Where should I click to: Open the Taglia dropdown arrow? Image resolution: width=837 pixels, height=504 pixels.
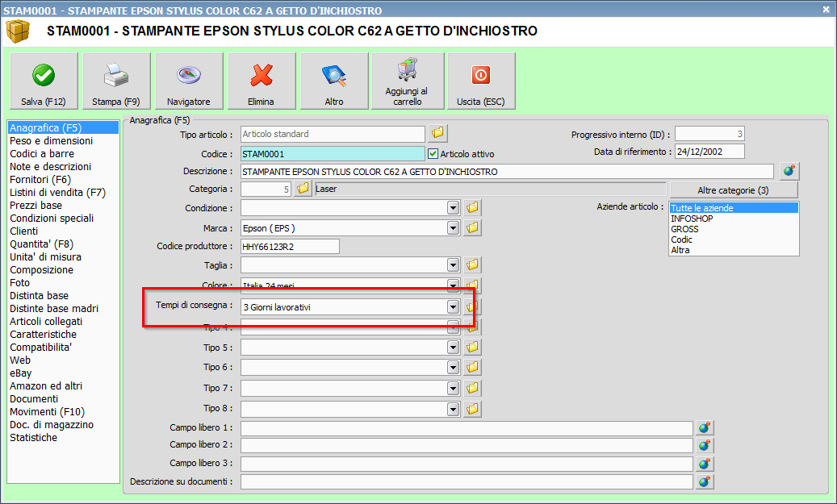[453, 265]
